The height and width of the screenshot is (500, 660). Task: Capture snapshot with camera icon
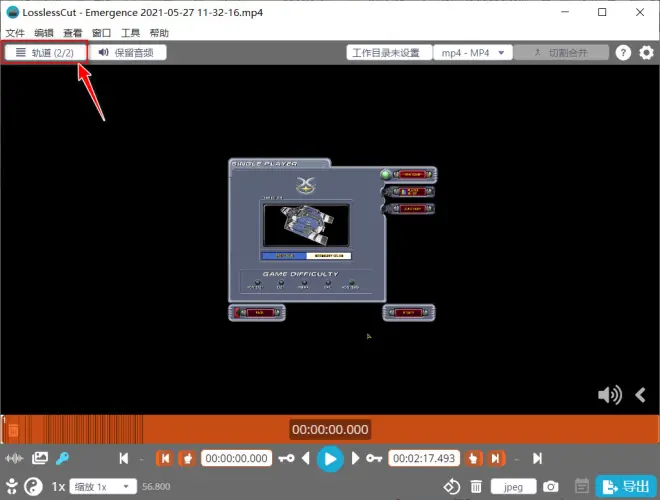click(550, 487)
